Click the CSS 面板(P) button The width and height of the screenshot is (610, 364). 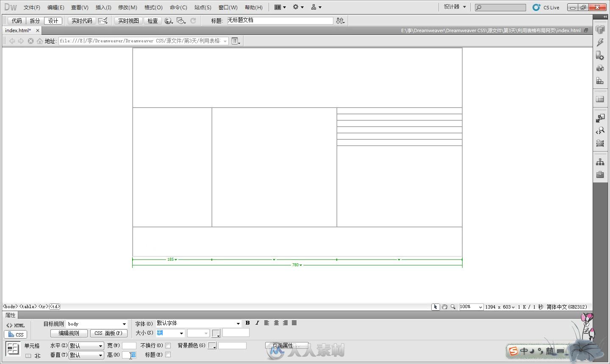coord(108,334)
